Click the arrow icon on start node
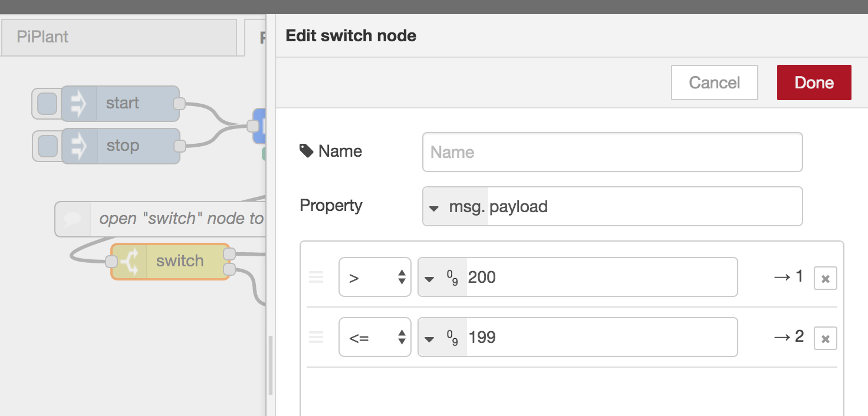 [79, 104]
